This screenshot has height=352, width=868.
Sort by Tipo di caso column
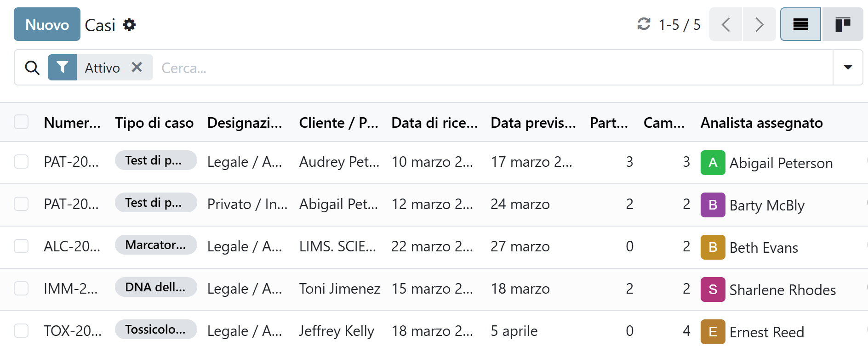154,123
